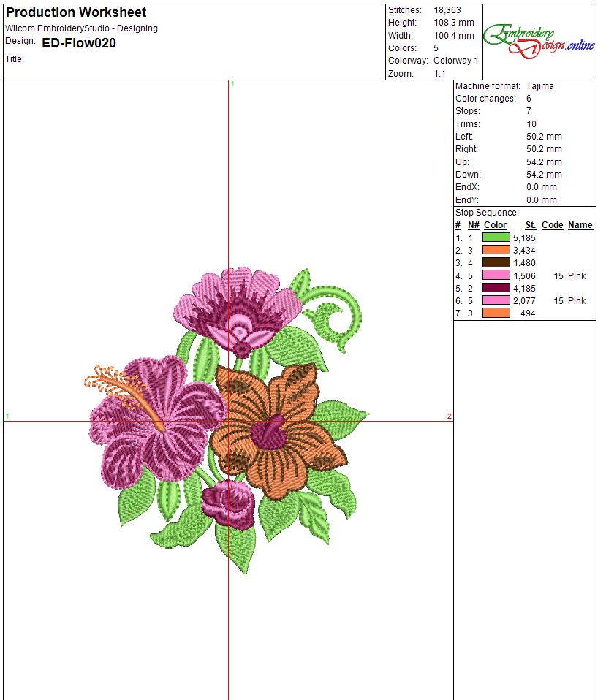The height and width of the screenshot is (700, 606).
Task: Pick the brown swatch in stop row 3
Action: pyautogui.click(x=496, y=263)
